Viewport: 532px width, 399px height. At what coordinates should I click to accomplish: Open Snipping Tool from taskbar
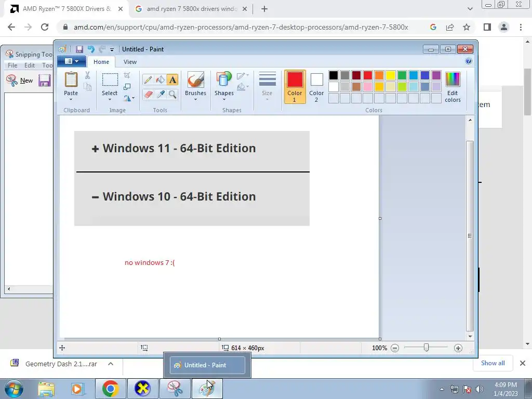coord(175,389)
